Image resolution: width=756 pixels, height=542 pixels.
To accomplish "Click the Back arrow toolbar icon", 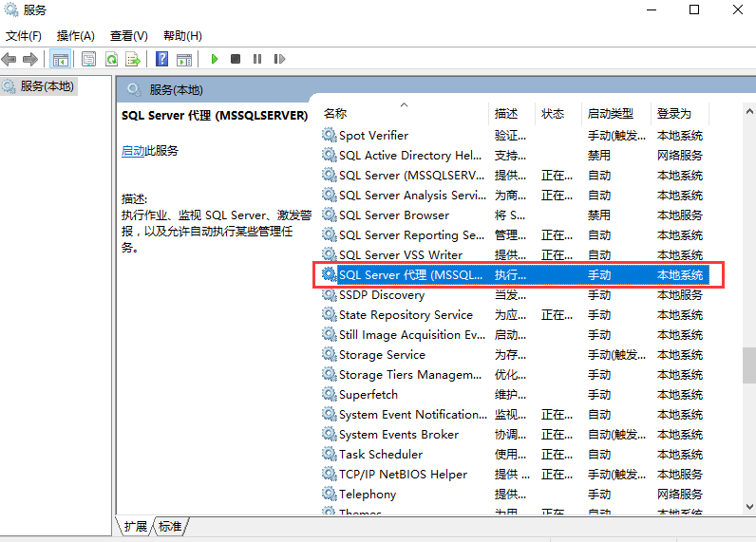I will pos(9,59).
